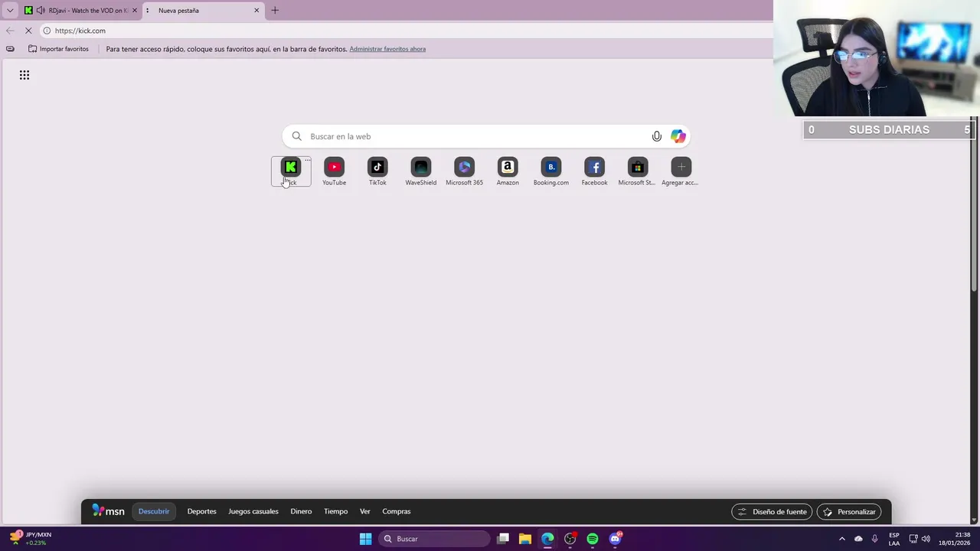Open OBS Studio from the taskbar
Image resolution: width=980 pixels, height=551 pixels.
pos(570,539)
